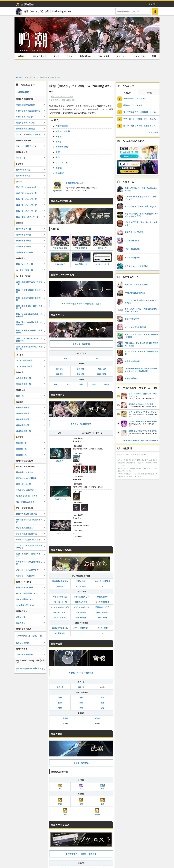Open サブクエスト(任務)一覧を見る button
Image resolution: width=174 pixels, height=868 pixels.
[81, 854]
